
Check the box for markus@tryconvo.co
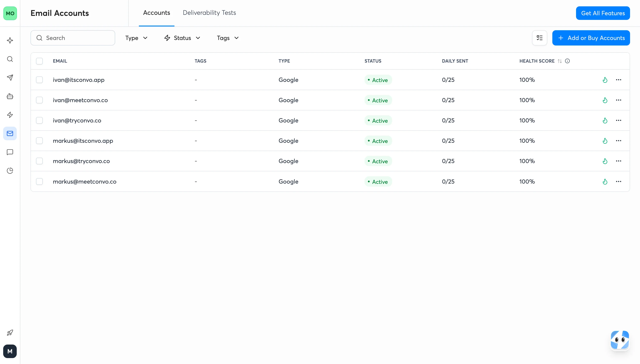39,161
